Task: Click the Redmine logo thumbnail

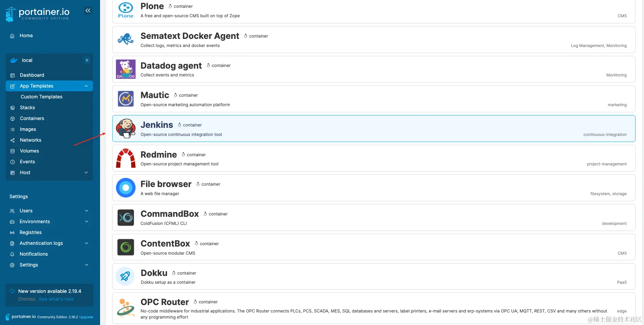Action: coord(126,158)
